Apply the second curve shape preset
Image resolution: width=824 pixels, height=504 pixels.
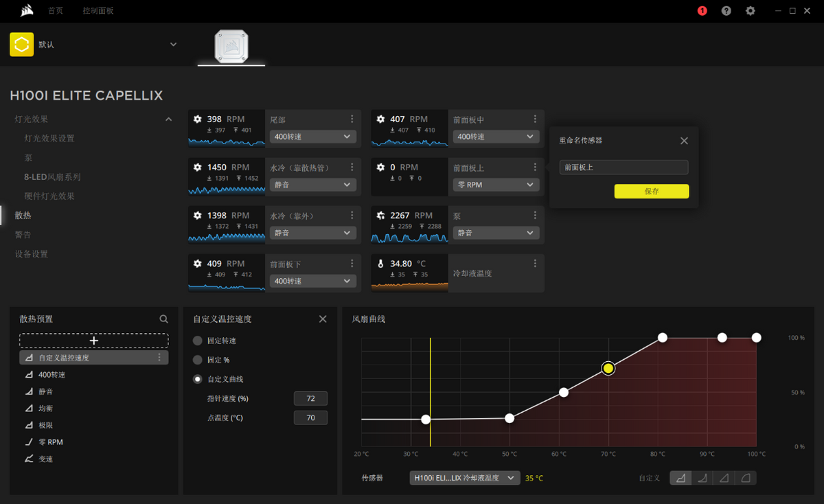[702, 478]
